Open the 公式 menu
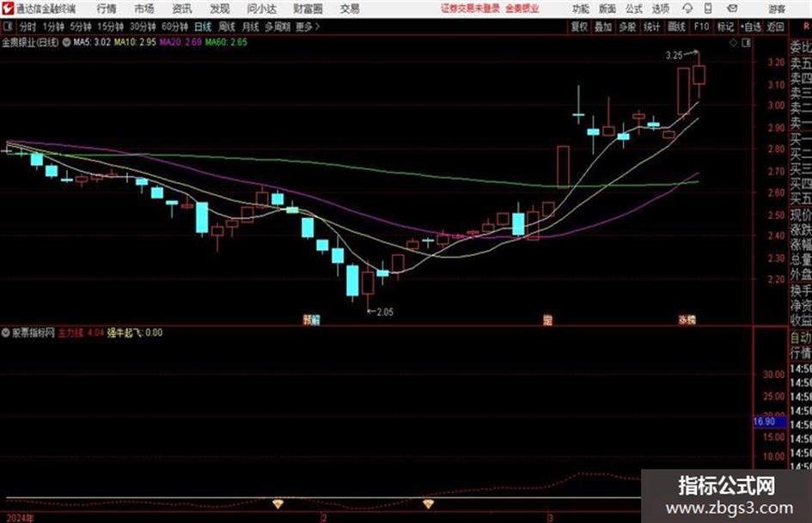This screenshot has width=812, height=523. [634, 9]
